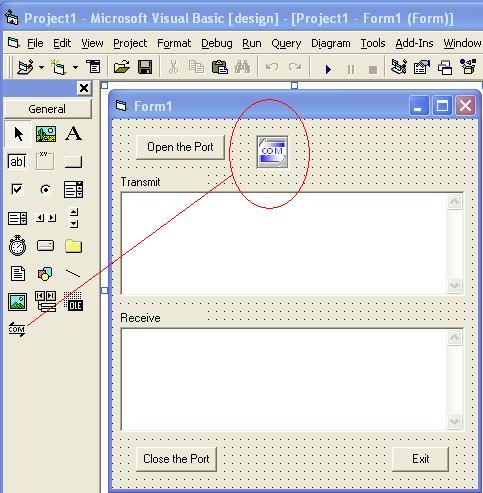Click the Open the Port button
Screen dimensions: 483x493
tap(180, 147)
